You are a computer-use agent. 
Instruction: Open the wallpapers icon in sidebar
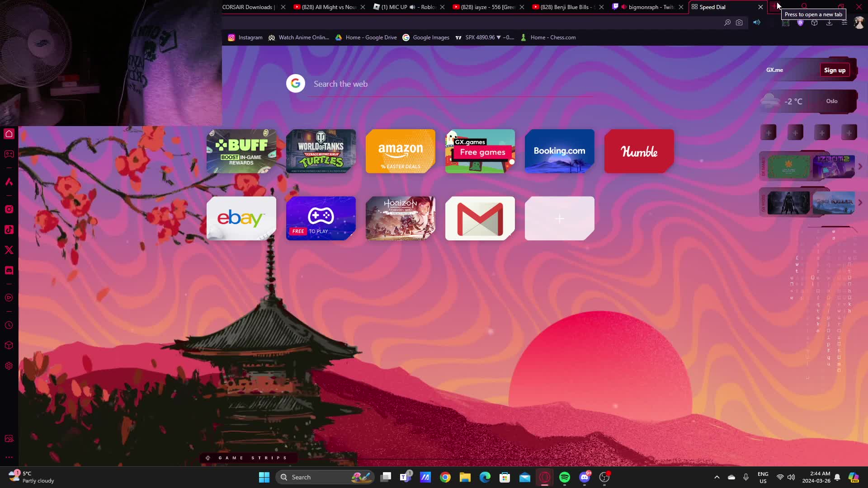[x=9, y=438]
